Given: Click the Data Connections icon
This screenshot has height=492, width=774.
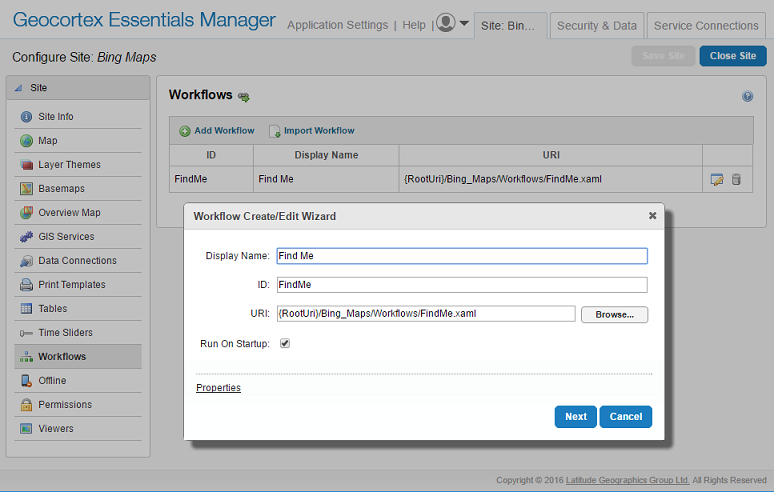Looking at the screenshot, I should click(x=26, y=261).
